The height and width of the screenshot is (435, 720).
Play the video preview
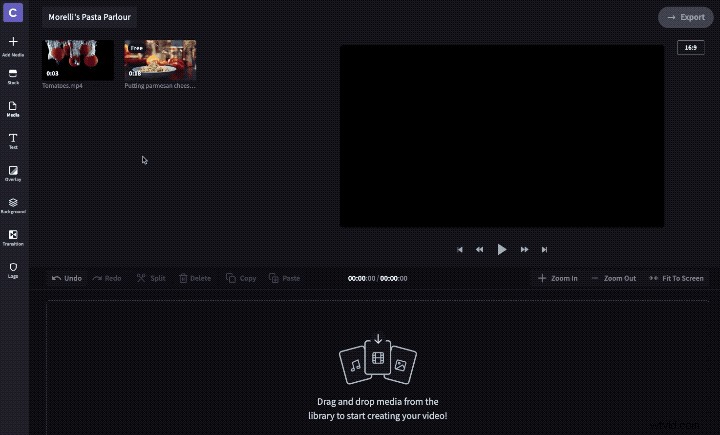[501, 249]
